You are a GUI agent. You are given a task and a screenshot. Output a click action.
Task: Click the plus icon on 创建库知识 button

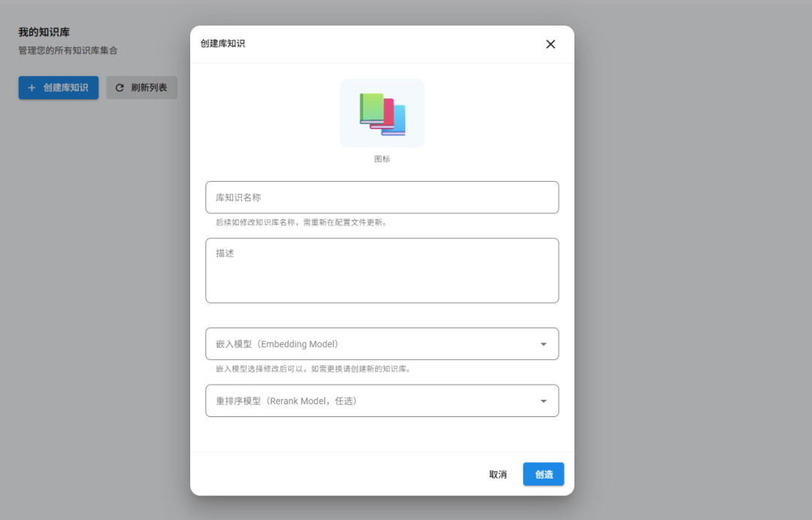32,88
